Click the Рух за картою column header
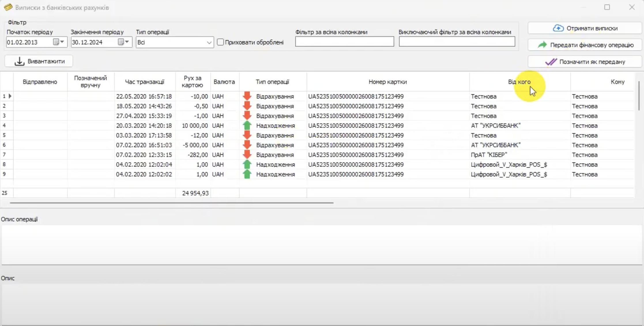644x326 pixels. pos(192,82)
